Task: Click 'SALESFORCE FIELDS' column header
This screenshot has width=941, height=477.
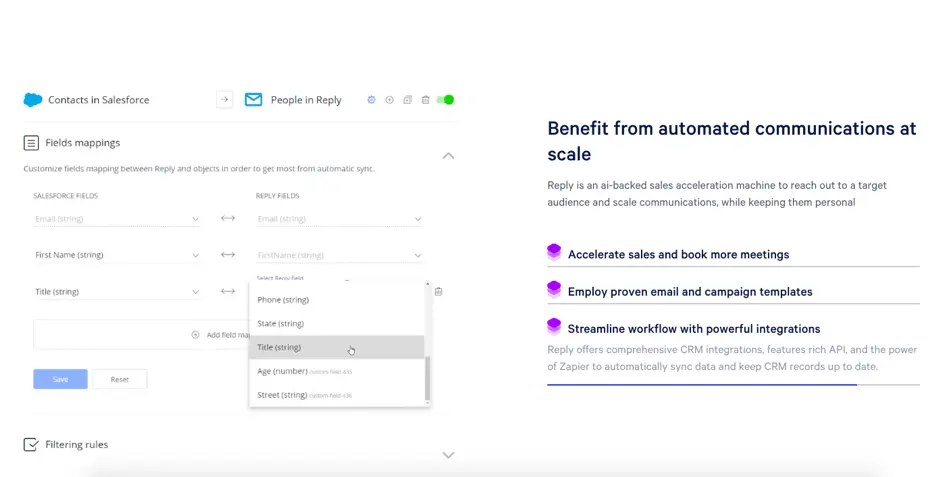Action: tap(65, 196)
